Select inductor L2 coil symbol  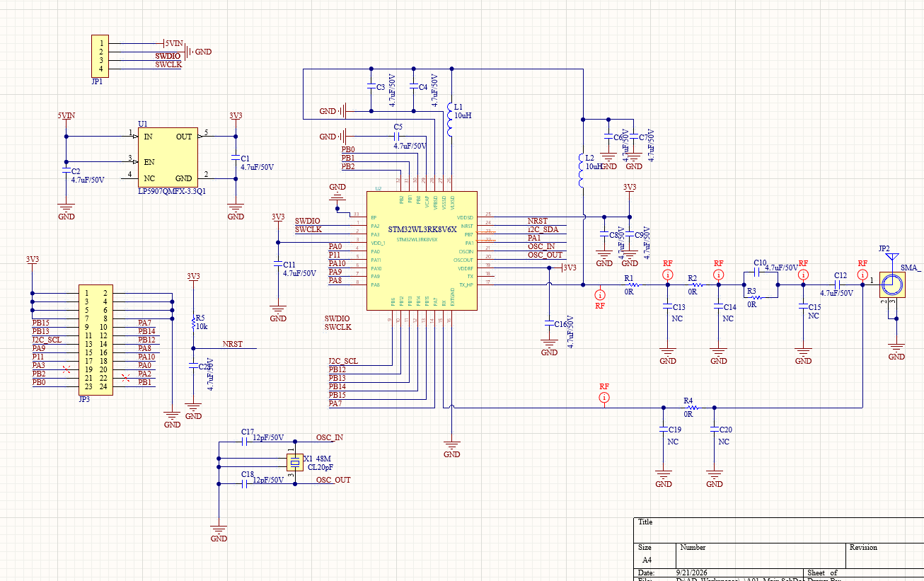(582, 171)
